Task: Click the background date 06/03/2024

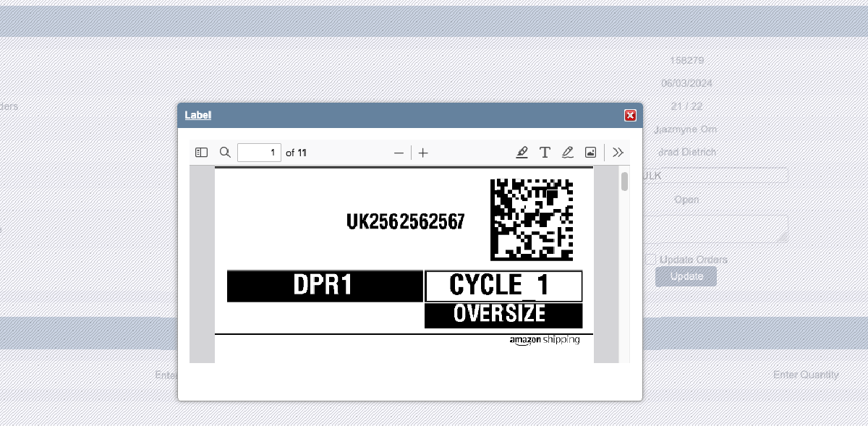Action: [687, 83]
